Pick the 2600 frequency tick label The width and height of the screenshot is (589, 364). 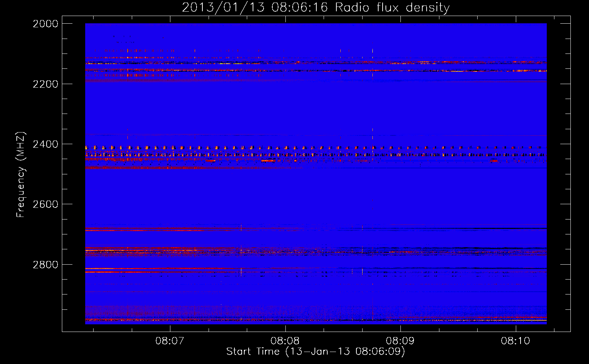46,205
